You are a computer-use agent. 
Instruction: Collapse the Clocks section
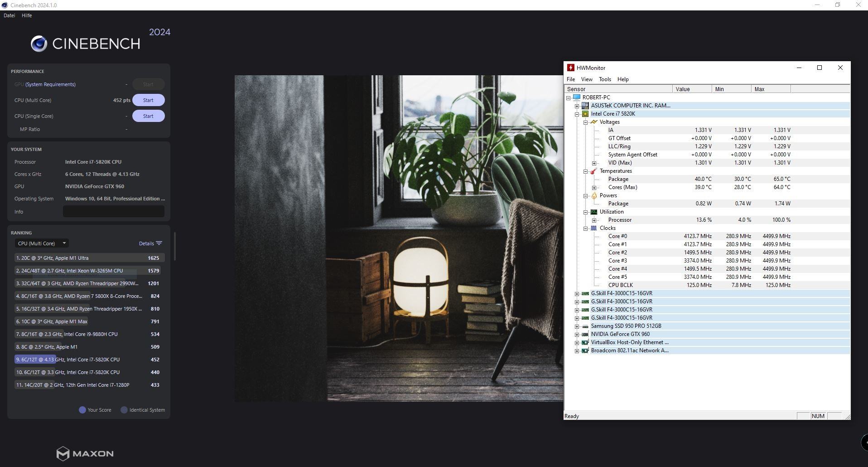[x=586, y=228]
